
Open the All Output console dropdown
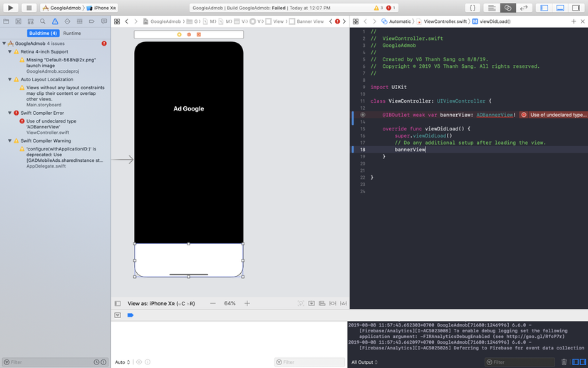[x=364, y=362]
